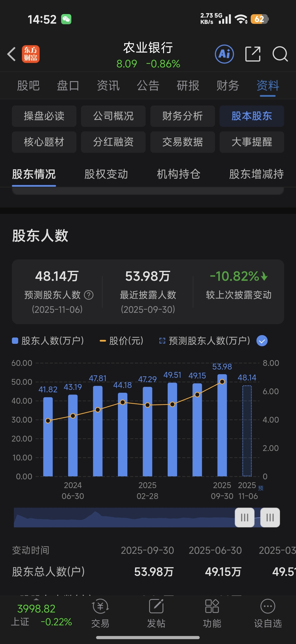
Task: Tap the WeChat status bar icon
Action: 66,19
